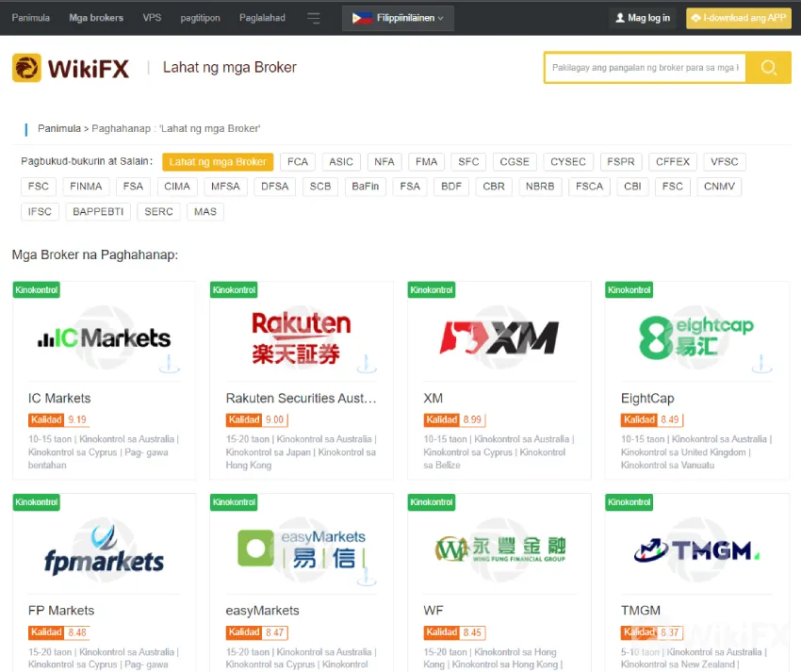Screen dimensions: 801x672
Task: Filter by CIMA regulator
Action: (177, 187)
